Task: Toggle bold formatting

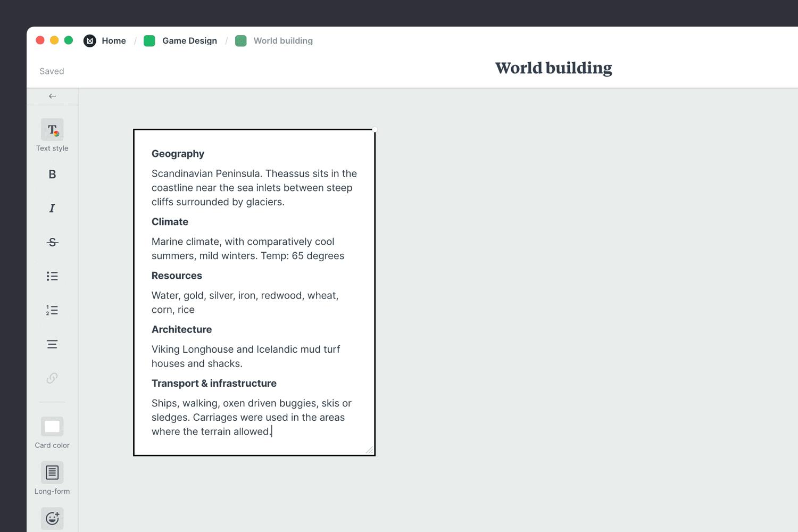Action: coord(52,174)
